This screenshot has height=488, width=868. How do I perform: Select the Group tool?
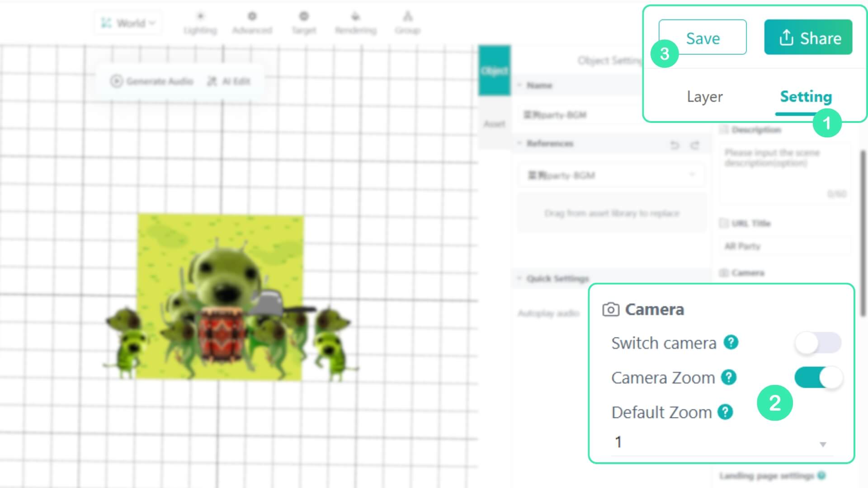coord(407,23)
